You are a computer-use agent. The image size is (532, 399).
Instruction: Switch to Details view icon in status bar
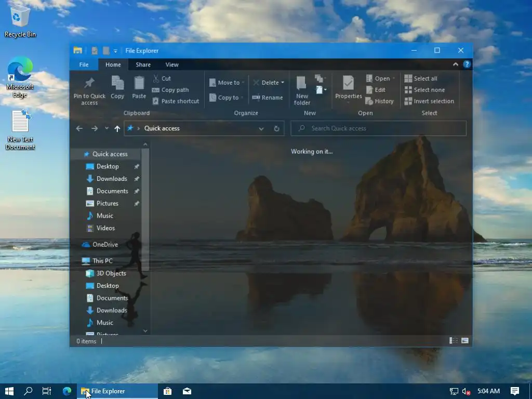[453, 340]
